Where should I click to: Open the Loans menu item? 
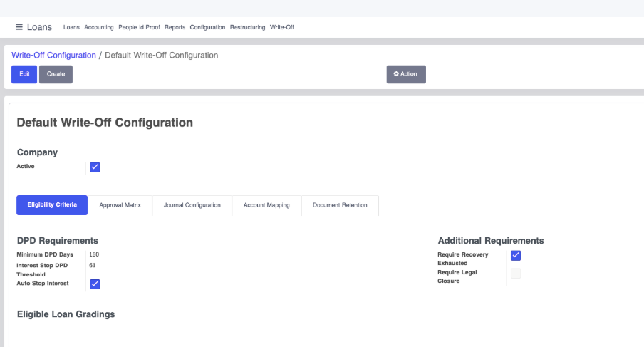point(71,28)
